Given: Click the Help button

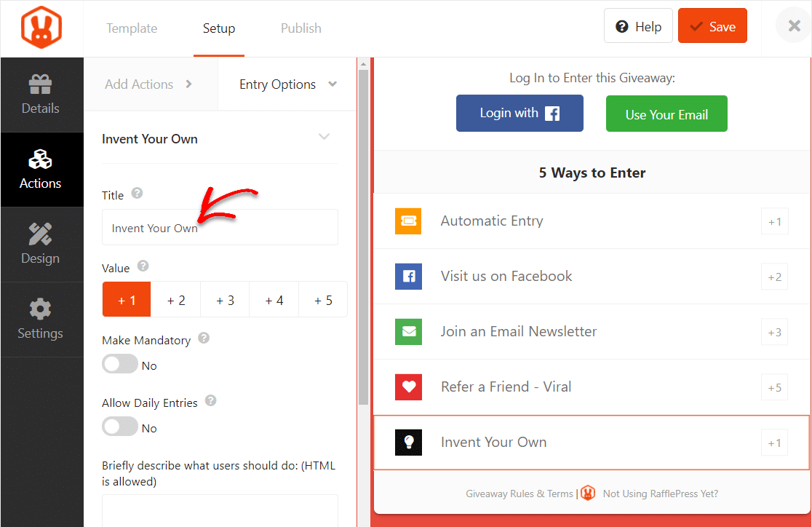Looking at the screenshot, I should 638,26.
